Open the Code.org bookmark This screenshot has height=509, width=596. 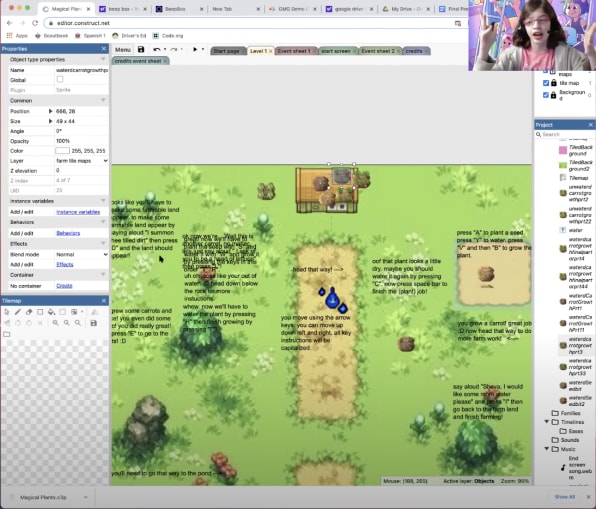tap(168, 36)
